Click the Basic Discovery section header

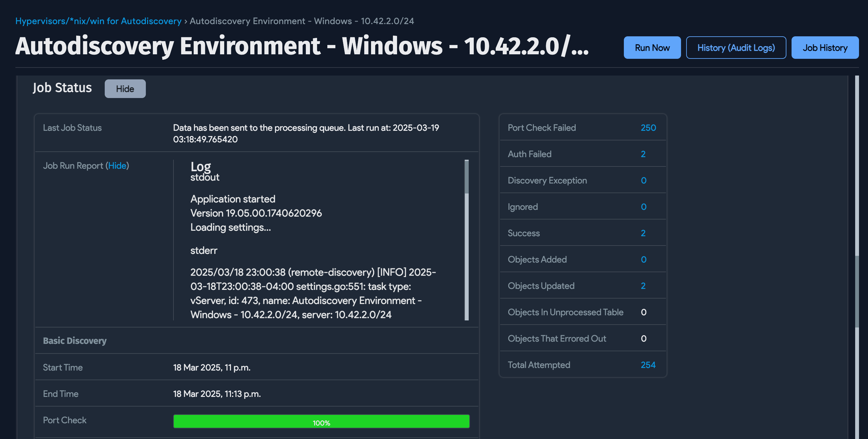pyautogui.click(x=75, y=341)
